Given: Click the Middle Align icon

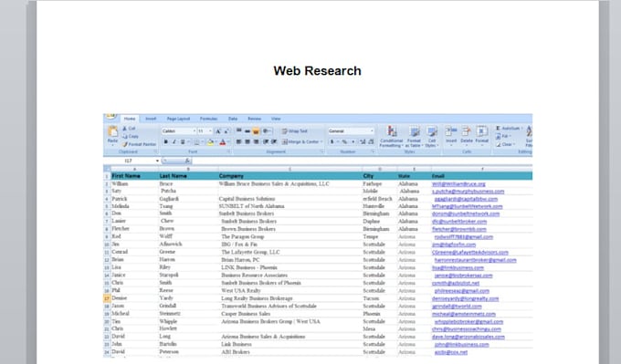Looking at the screenshot, I should pyautogui.click(x=247, y=131).
